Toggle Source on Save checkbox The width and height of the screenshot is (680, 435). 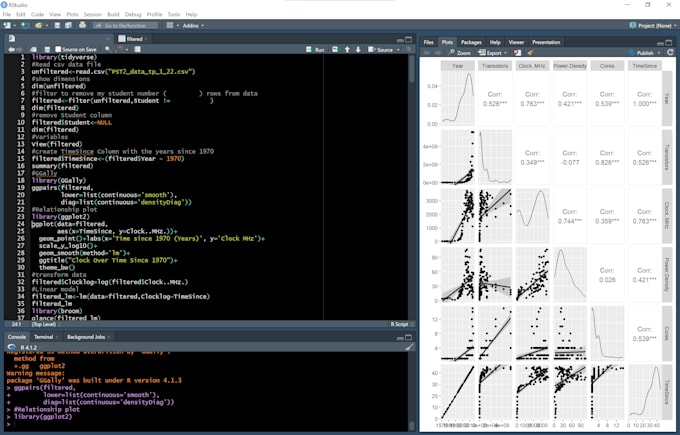58,49
